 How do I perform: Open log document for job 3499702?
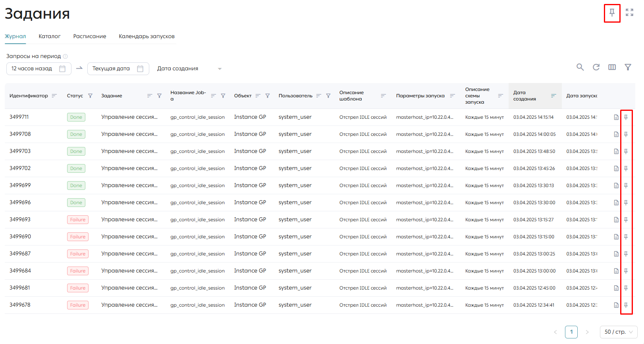point(616,168)
